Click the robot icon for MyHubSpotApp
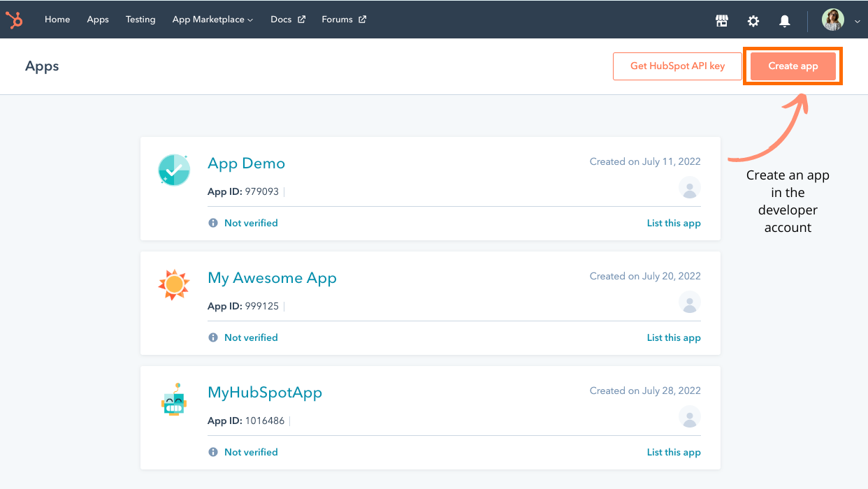The image size is (868, 489). pos(174,399)
